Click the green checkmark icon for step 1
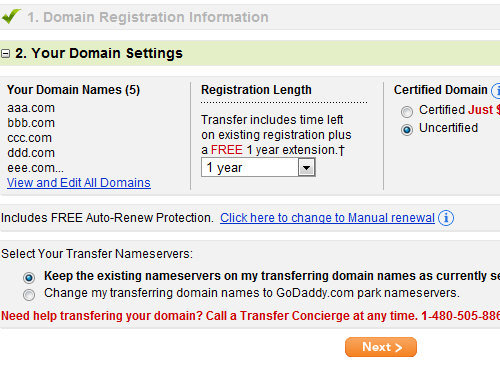Viewport: 500px width, 367px height. click(11, 16)
